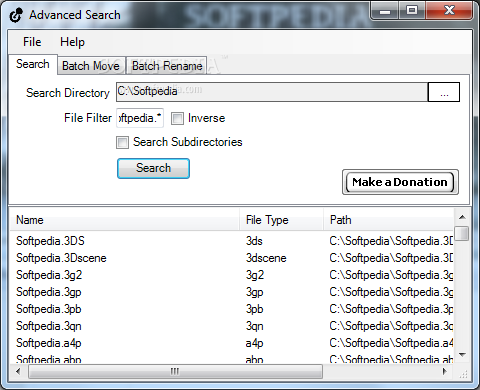
Task: Sort results by Path column header
Action: point(389,220)
